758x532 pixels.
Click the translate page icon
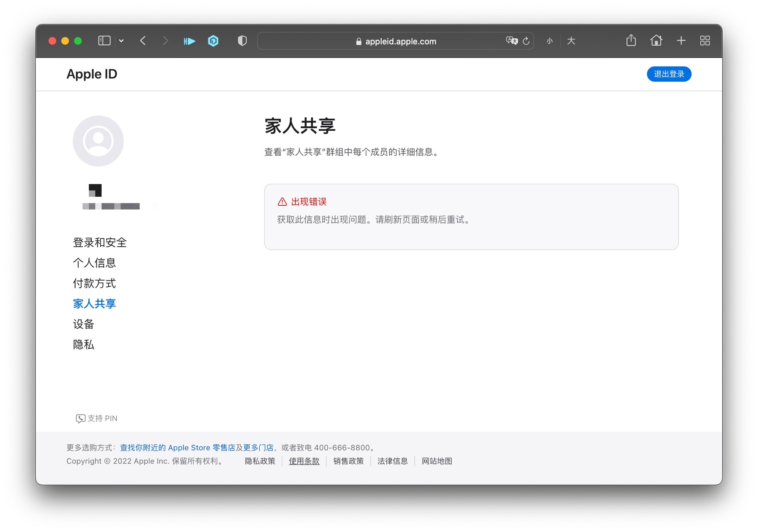(x=511, y=41)
